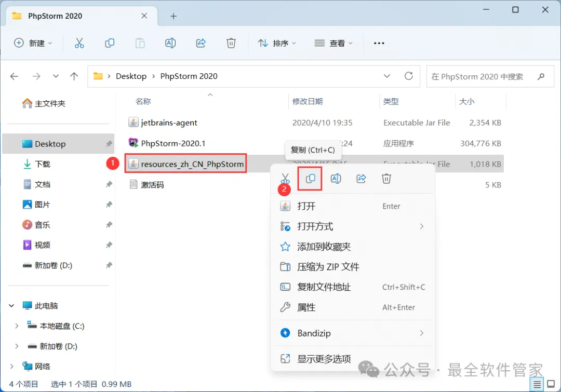Click the Cut scissors icon in the context menu
Image resolution: width=561 pixels, height=392 pixels.
pos(285,178)
